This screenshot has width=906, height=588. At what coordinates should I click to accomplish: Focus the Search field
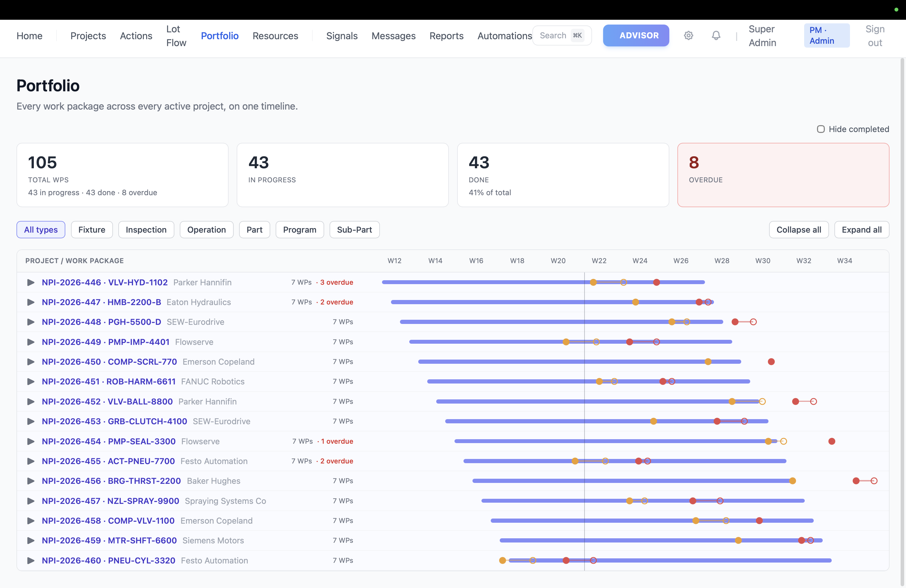tap(562, 35)
